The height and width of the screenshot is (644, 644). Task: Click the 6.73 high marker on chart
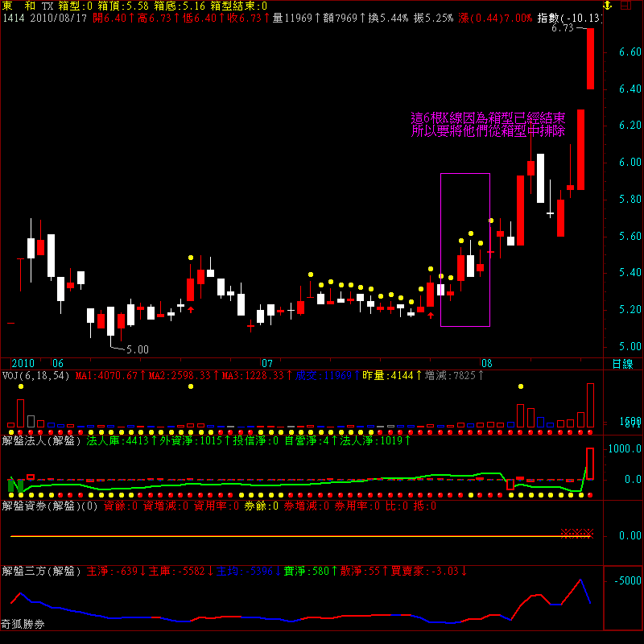(562, 28)
